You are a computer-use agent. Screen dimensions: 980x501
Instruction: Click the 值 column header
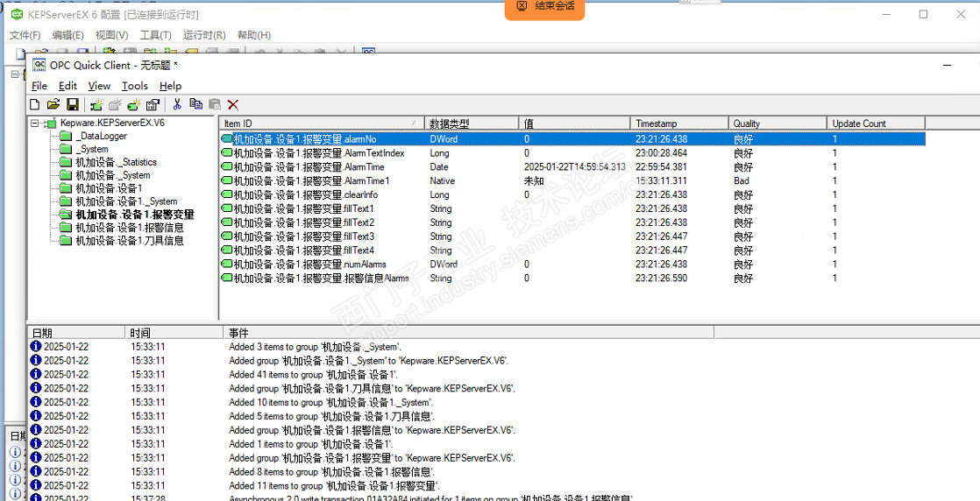click(x=574, y=123)
